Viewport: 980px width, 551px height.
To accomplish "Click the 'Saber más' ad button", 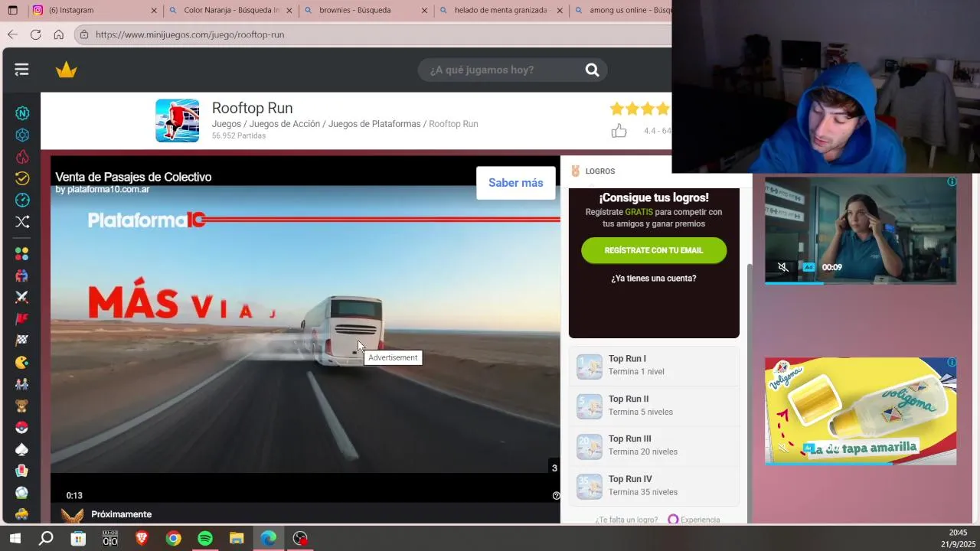I will (515, 183).
